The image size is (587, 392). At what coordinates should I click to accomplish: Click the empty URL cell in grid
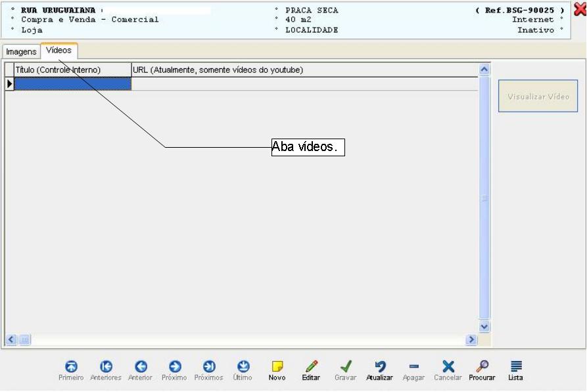(304, 83)
